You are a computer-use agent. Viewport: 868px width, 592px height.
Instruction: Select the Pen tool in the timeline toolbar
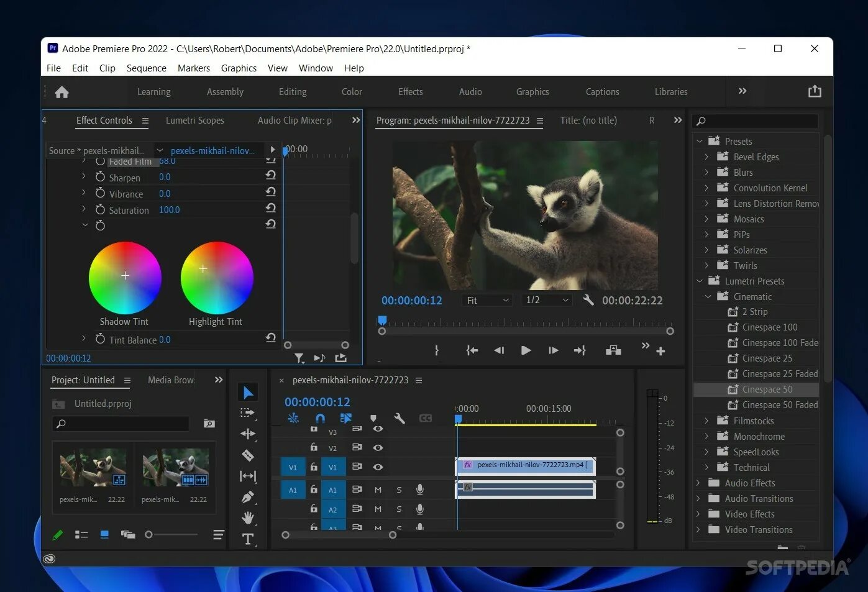click(x=247, y=497)
